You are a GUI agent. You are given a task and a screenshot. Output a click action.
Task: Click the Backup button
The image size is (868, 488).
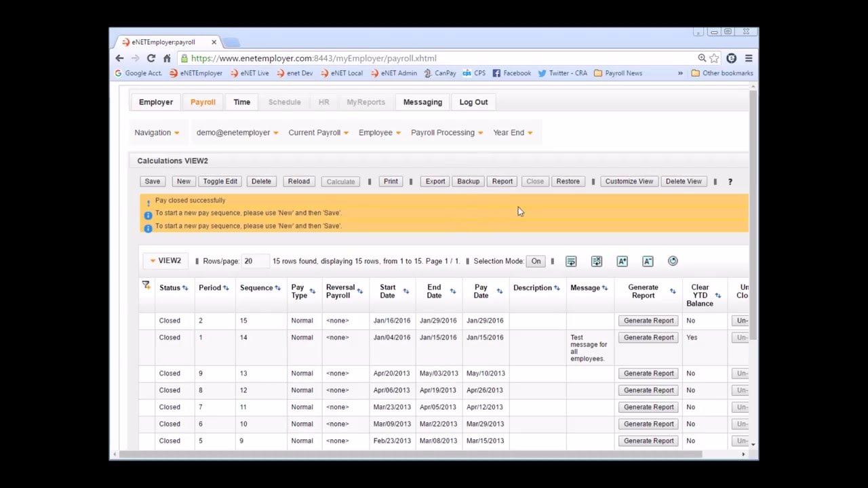tap(468, 182)
